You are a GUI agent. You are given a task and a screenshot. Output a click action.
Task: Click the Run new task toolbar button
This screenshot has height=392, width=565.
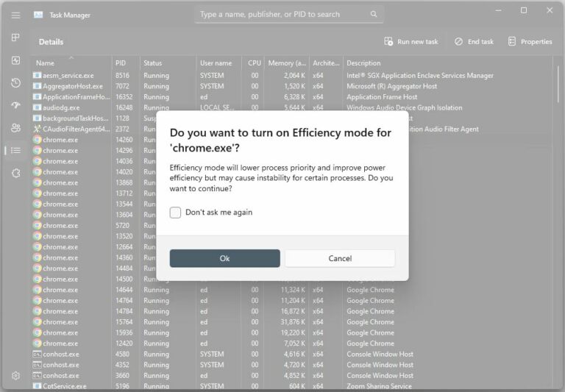pos(411,42)
